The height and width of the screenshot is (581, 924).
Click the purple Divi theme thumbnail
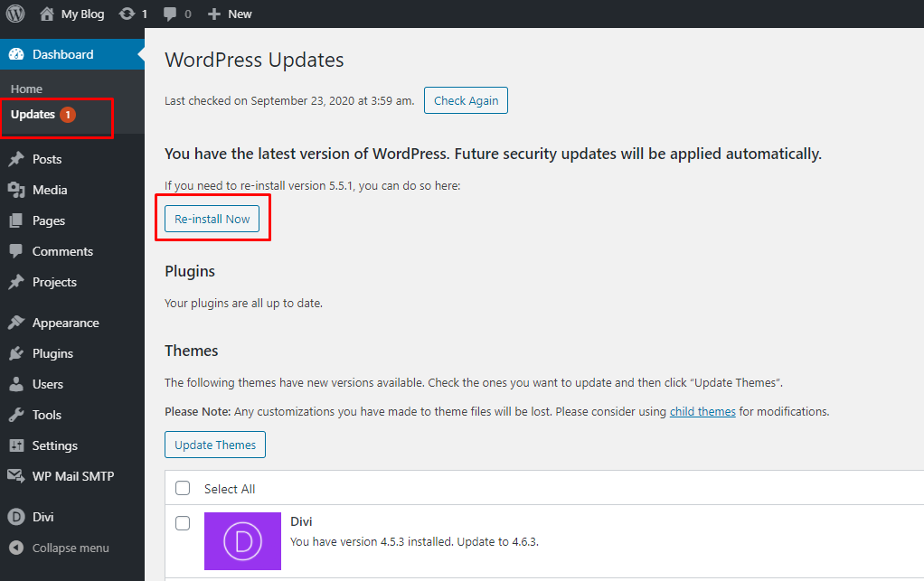coord(242,541)
